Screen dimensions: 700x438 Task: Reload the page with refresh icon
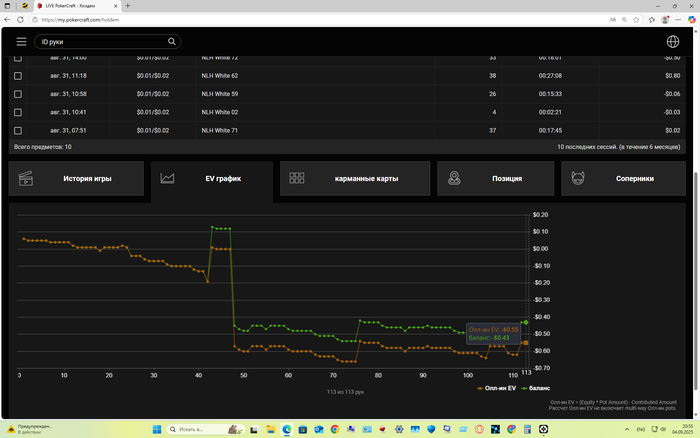coord(21,20)
